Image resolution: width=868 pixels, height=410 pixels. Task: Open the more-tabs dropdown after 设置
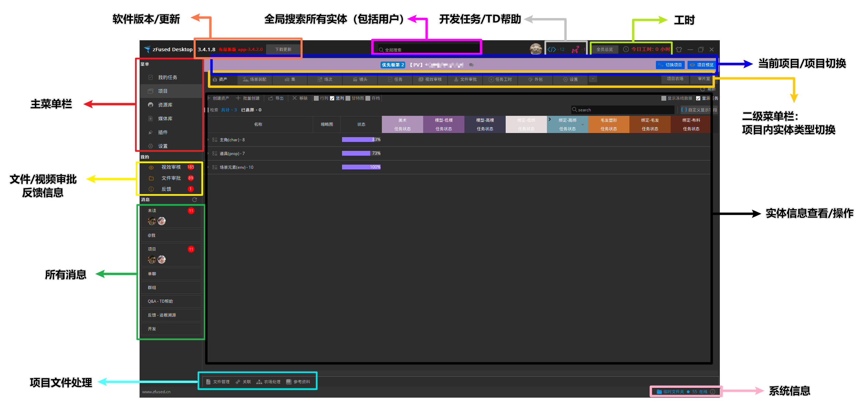click(593, 79)
